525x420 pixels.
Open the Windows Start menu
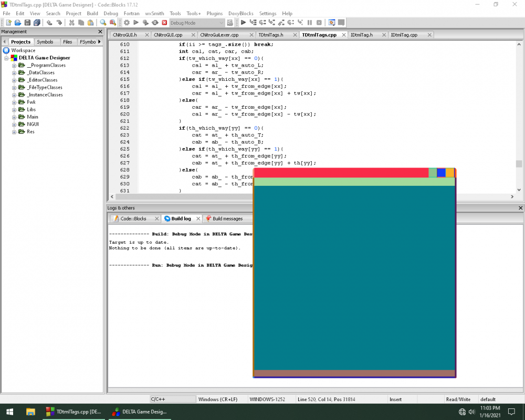tap(9, 412)
